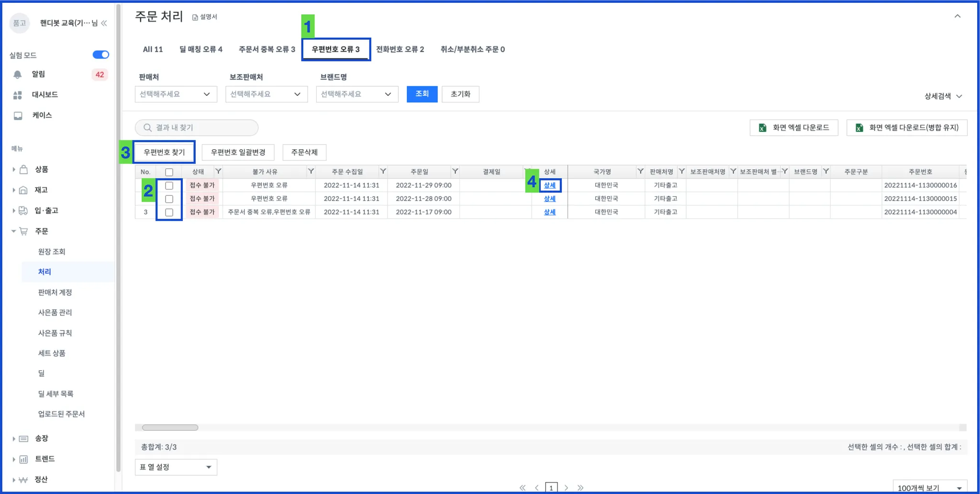Expand the 상세검색 section
This screenshot has height=494, width=980.
click(x=943, y=96)
